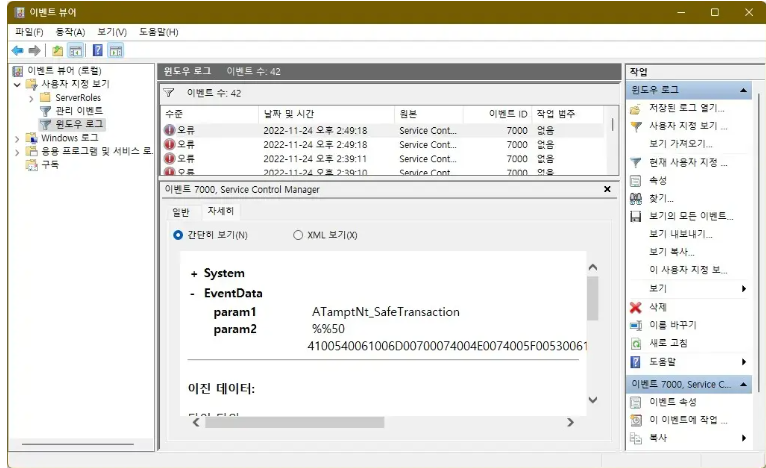Click the Find (찾기) binoculars icon
This screenshot has height=468, width=766.
[635, 198]
